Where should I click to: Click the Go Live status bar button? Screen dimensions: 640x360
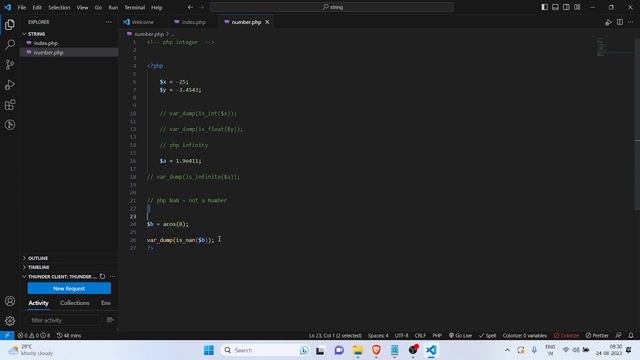point(460,336)
